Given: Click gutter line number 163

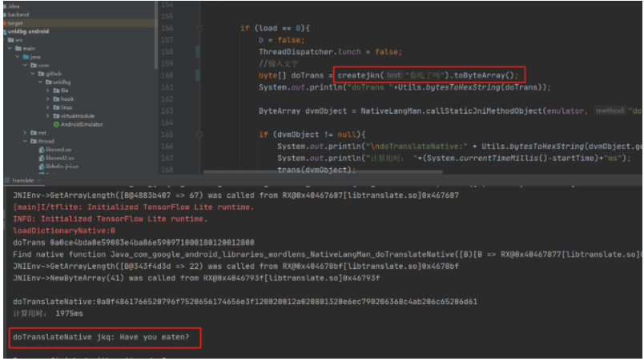Looking at the screenshot, I should tap(167, 110).
